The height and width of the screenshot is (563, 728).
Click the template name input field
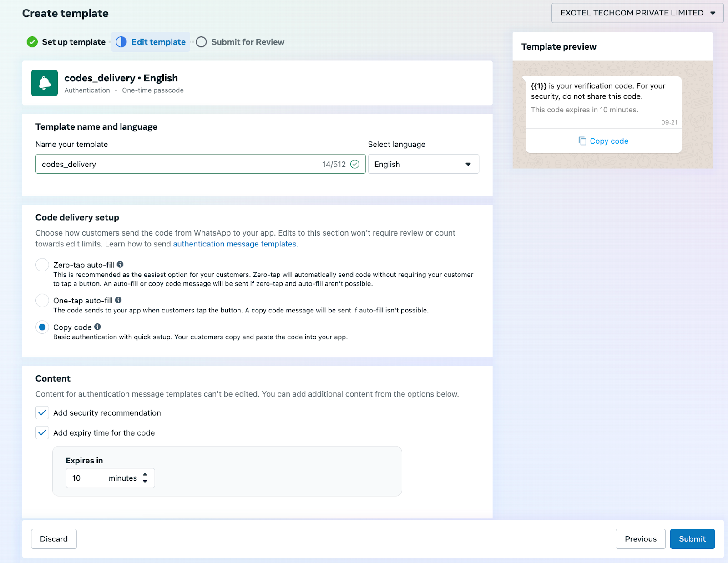point(177,164)
